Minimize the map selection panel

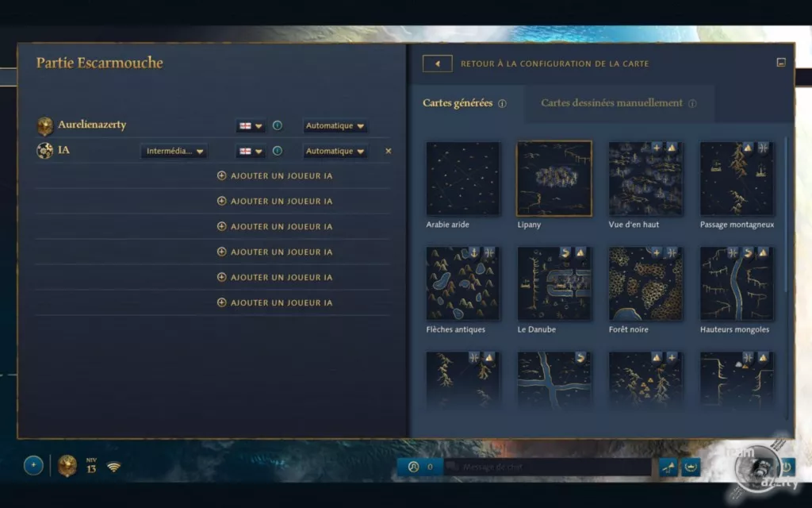click(781, 63)
